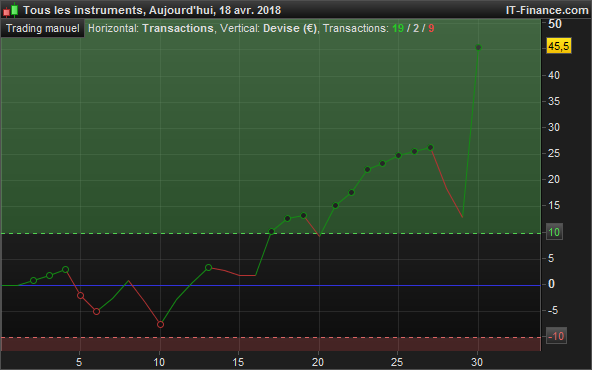Click the Horizontal: Transactions setting text

tap(151, 28)
